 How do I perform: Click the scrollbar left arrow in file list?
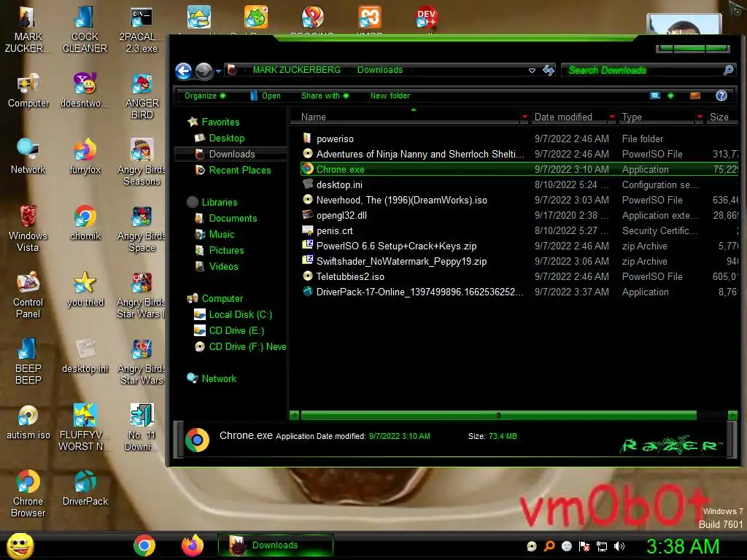pos(295,415)
